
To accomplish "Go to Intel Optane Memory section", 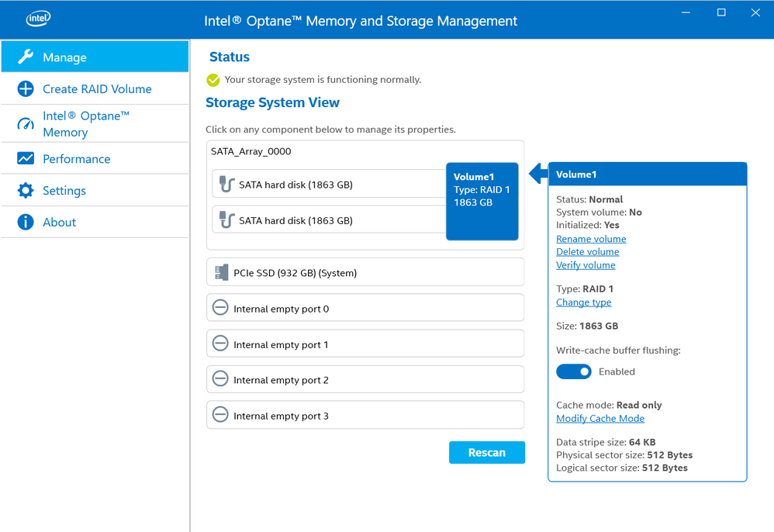I will (x=95, y=124).
